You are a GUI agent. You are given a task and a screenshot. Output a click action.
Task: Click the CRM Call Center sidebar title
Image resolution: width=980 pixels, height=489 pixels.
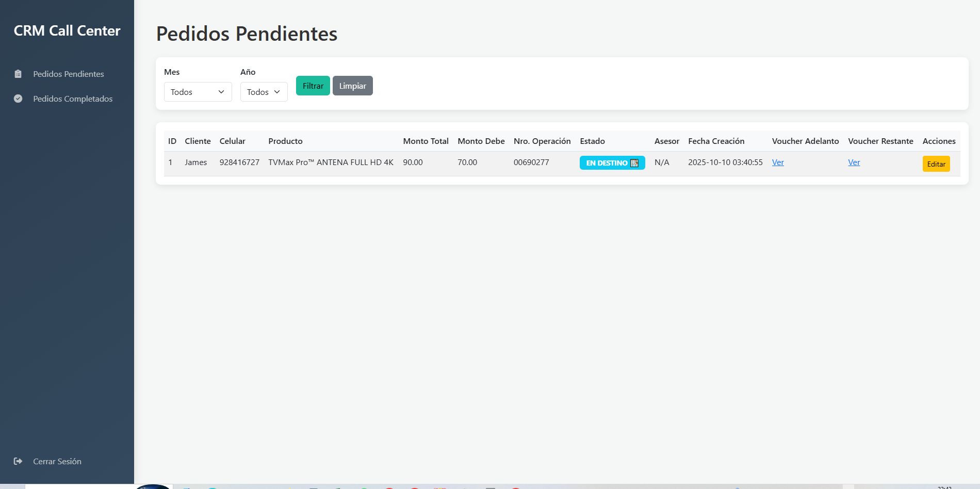tap(67, 31)
